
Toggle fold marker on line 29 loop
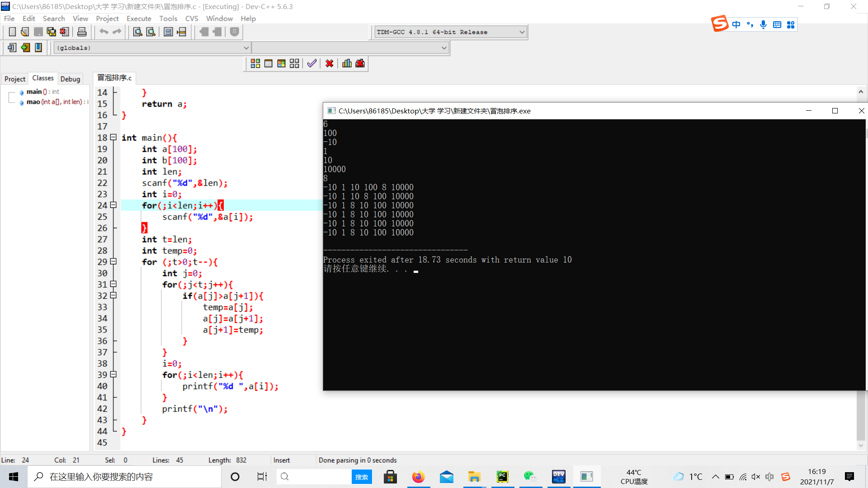point(113,262)
